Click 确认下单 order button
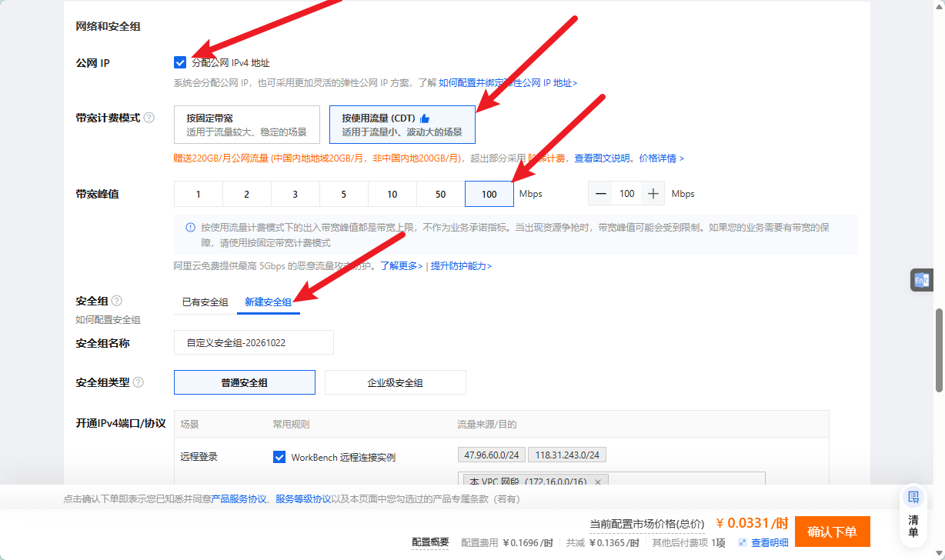This screenshot has height=560, width=945. [833, 532]
